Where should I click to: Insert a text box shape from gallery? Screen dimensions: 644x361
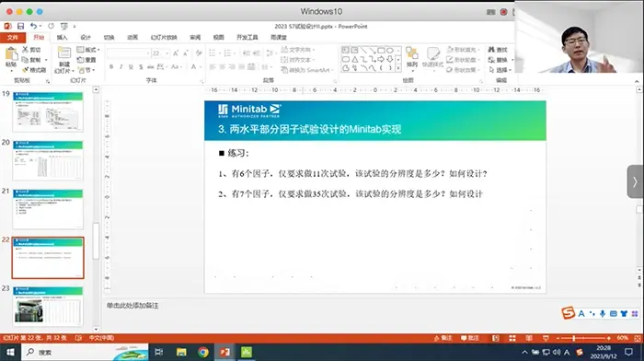[x=345, y=51]
